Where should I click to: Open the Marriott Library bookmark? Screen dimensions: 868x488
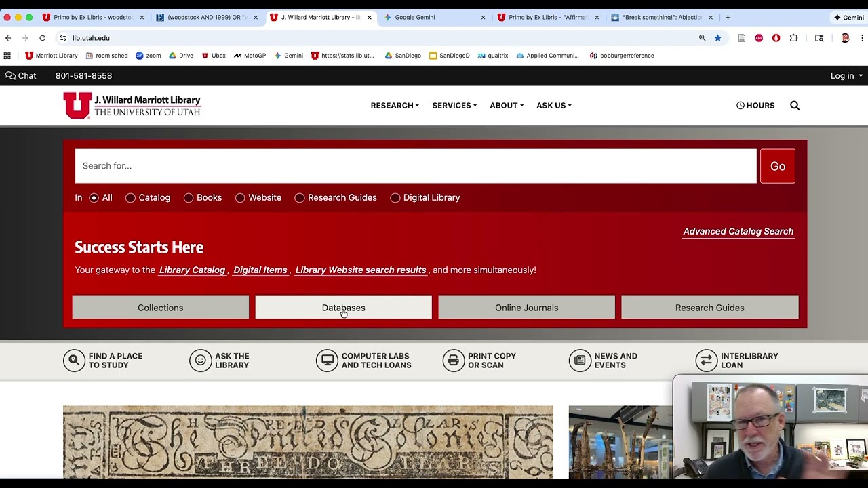(52, 56)
